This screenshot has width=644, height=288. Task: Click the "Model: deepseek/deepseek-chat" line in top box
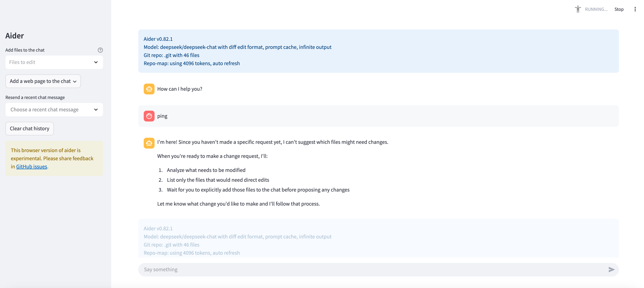point(237,47)
